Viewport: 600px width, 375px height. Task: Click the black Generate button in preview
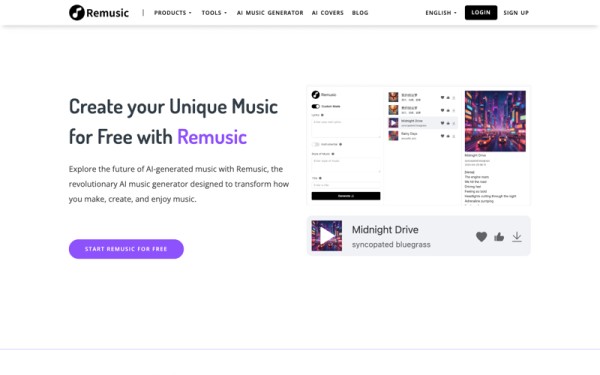(346, 196)
